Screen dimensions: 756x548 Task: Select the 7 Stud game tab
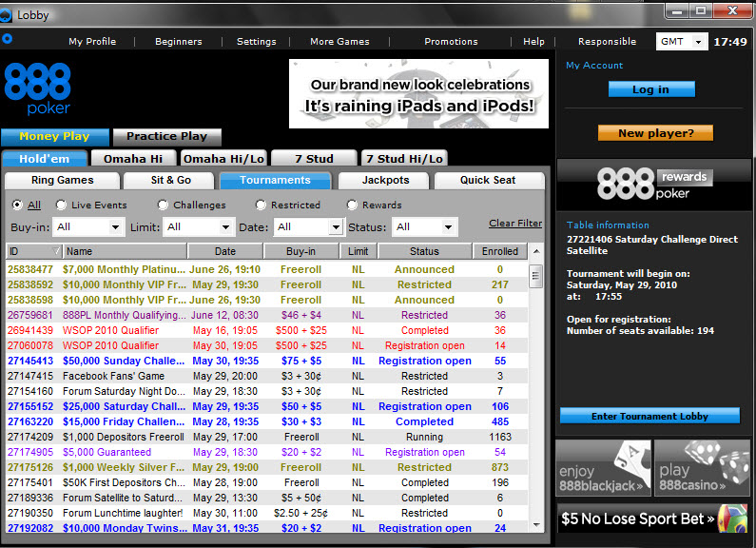tap(314, 159)
